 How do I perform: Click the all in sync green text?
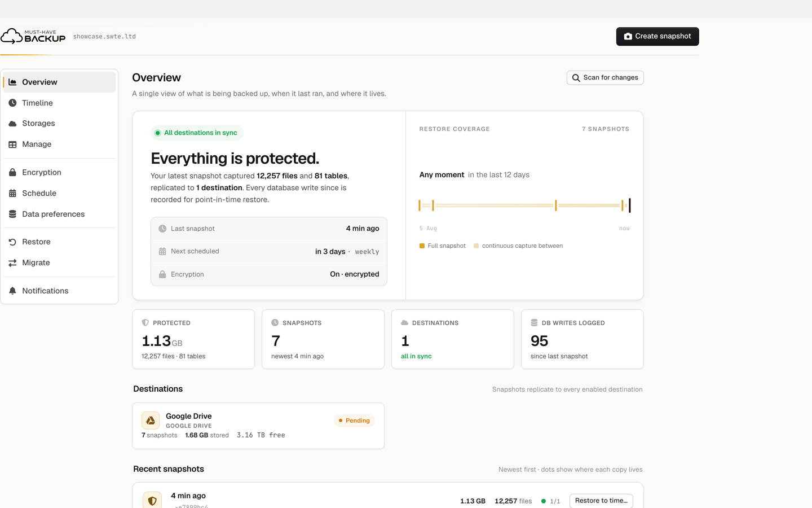pos(416,356)
